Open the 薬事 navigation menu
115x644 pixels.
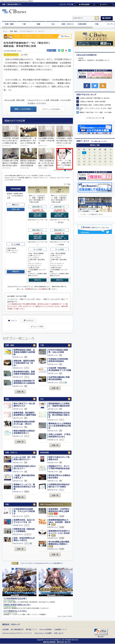click(x=38, y=24)
